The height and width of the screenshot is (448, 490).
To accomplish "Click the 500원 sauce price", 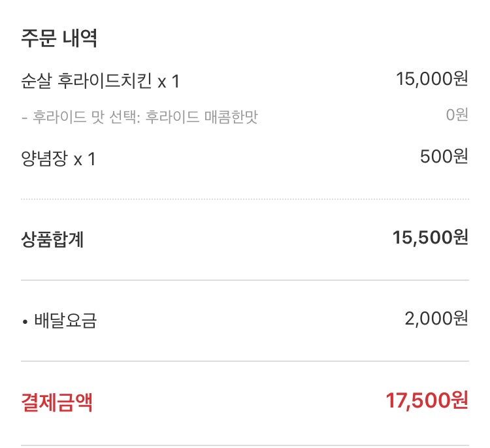I will (x=444, y=157).
